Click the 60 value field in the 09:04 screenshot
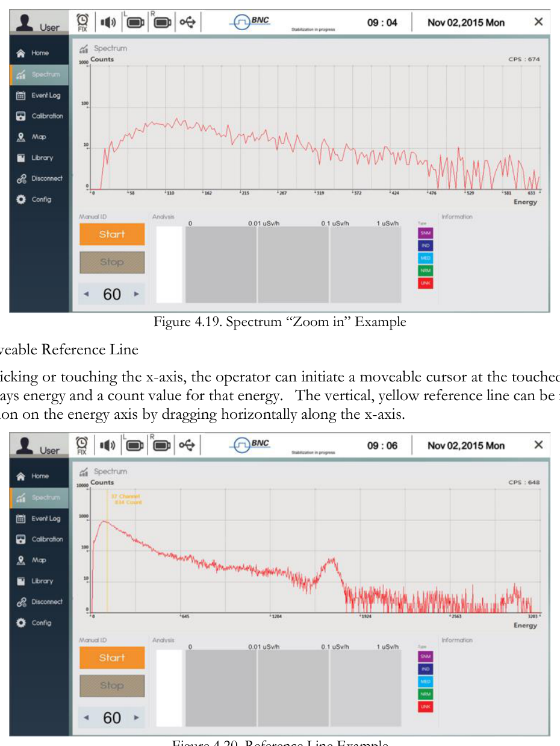Viewport: 560px width, 746px height. [x=112, y=295]
